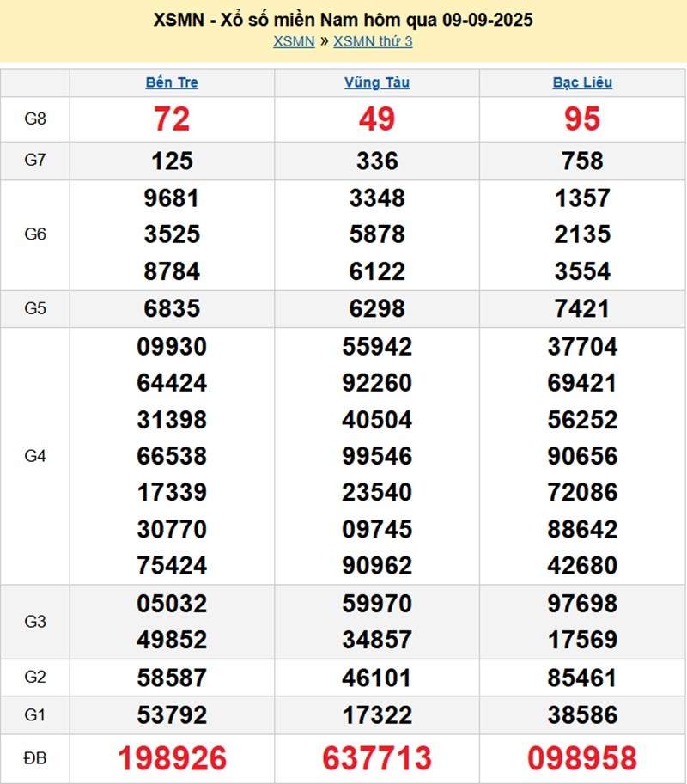Click G4 number 09930

[172, 347]
